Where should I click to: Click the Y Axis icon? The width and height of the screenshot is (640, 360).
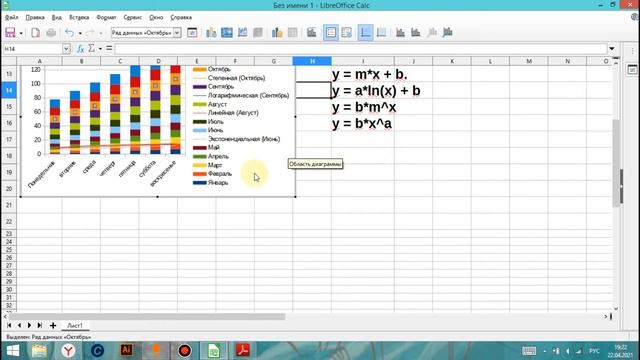pos(416,33)
